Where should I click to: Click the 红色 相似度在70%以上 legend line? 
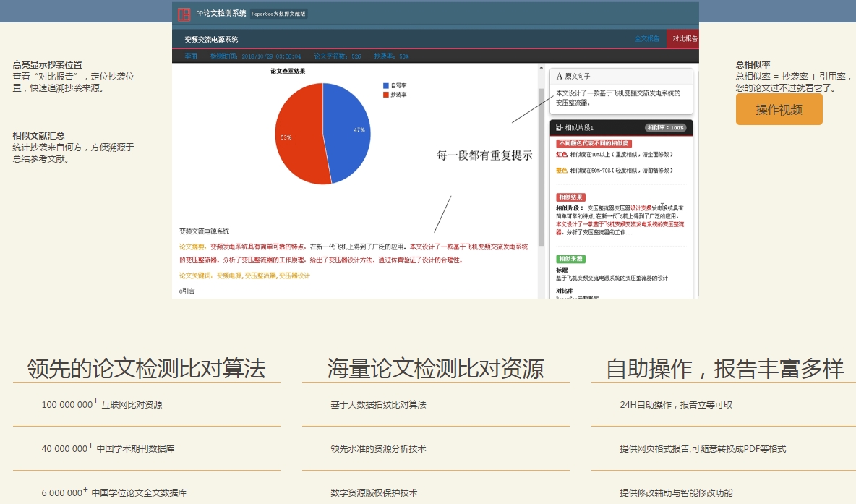tap(614, 155)
